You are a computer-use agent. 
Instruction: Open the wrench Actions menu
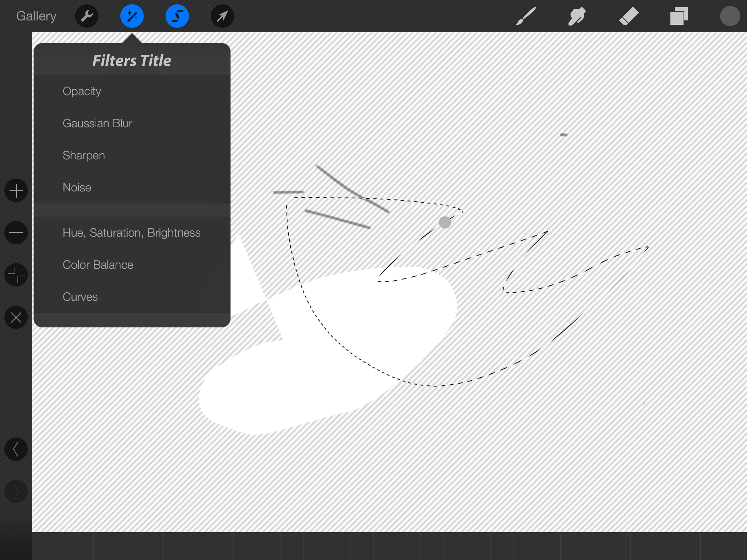tap(87, 16)
